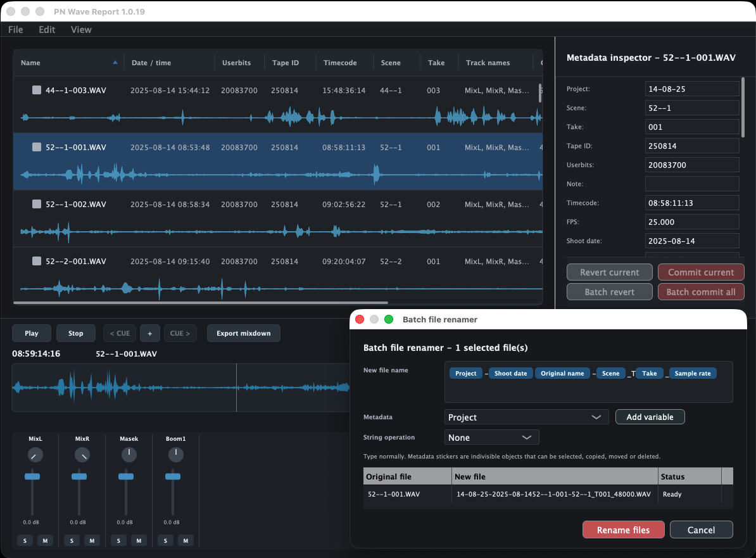Solo the Boom1 channel
The width and height of the screenshot is (756, 558).
[165, 541]
